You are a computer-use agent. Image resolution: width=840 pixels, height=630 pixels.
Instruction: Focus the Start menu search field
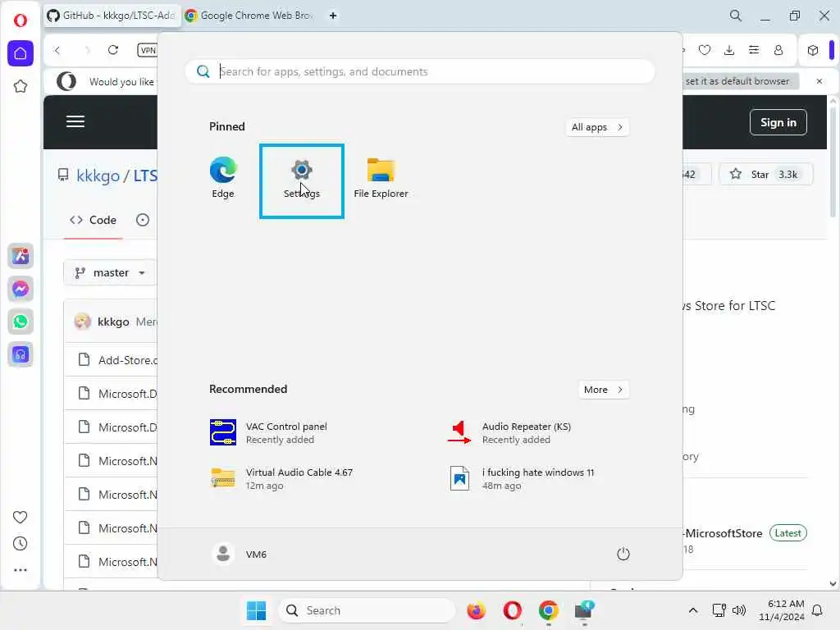click(419, 71)
